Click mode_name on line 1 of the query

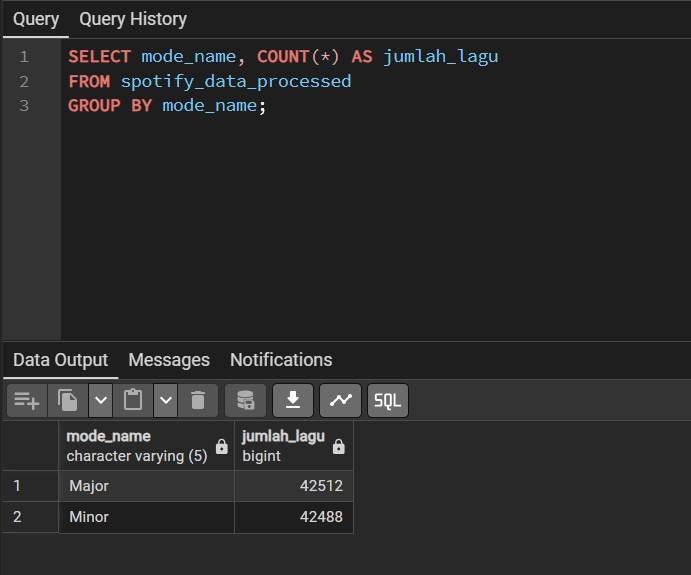coord(189,57)
